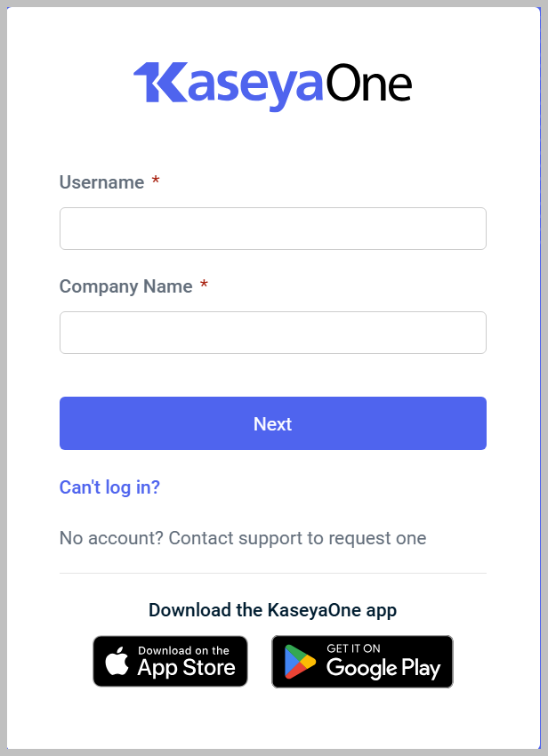The height and width of the screenshot is (756, 548).
Task: Click the App Store wording on badge
Action: pos(186,668)
